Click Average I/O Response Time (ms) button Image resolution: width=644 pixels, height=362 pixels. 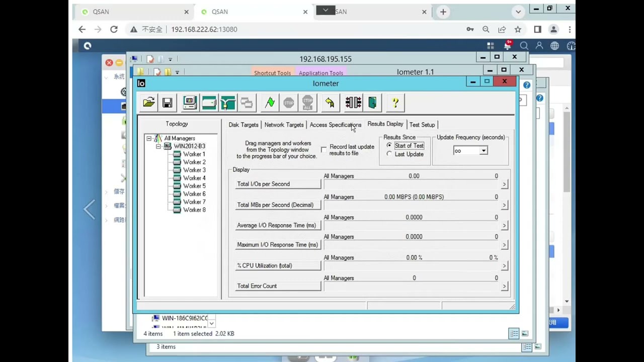[278, 225]
